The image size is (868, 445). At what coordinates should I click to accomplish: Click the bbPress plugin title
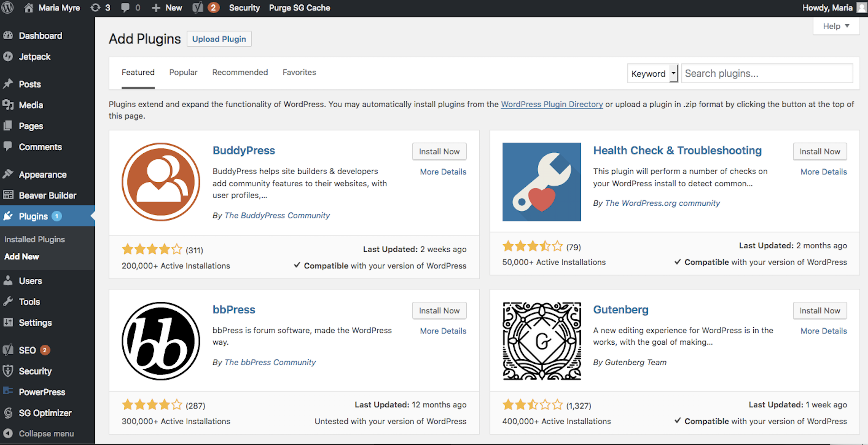[x=234, y=309]
